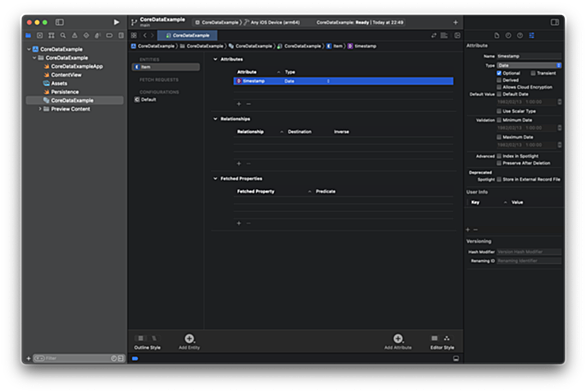Screen dimensions: 586x392
Task: Open the Persistence file in navigator
Action: click(65, 92)
